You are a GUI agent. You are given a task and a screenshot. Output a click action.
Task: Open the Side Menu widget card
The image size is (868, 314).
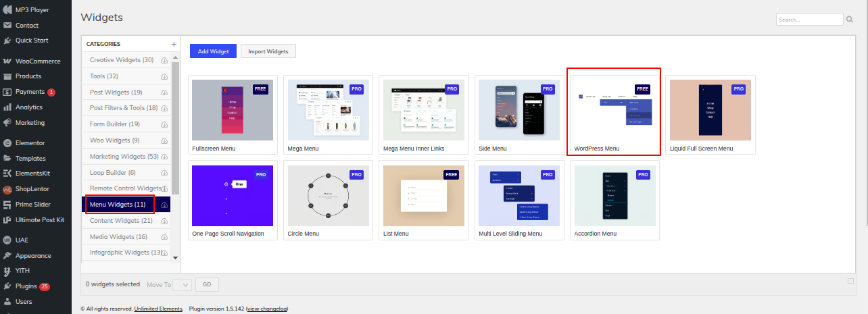519,115
